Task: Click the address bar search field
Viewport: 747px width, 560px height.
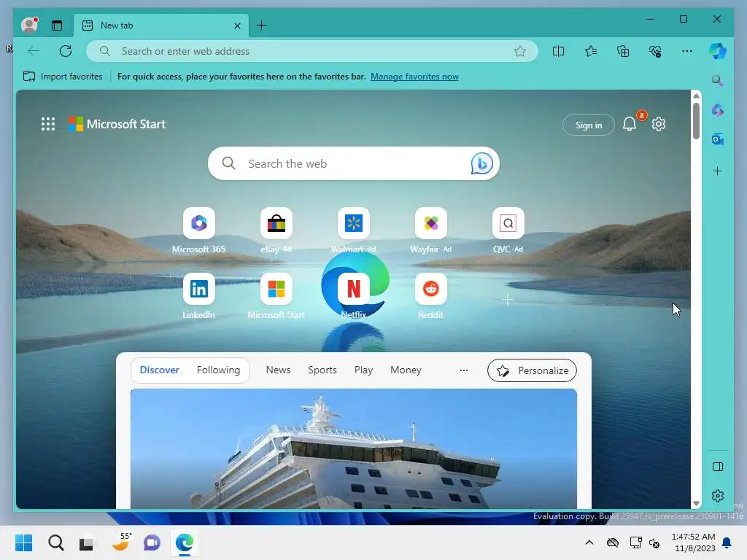Action: [312, 51]
